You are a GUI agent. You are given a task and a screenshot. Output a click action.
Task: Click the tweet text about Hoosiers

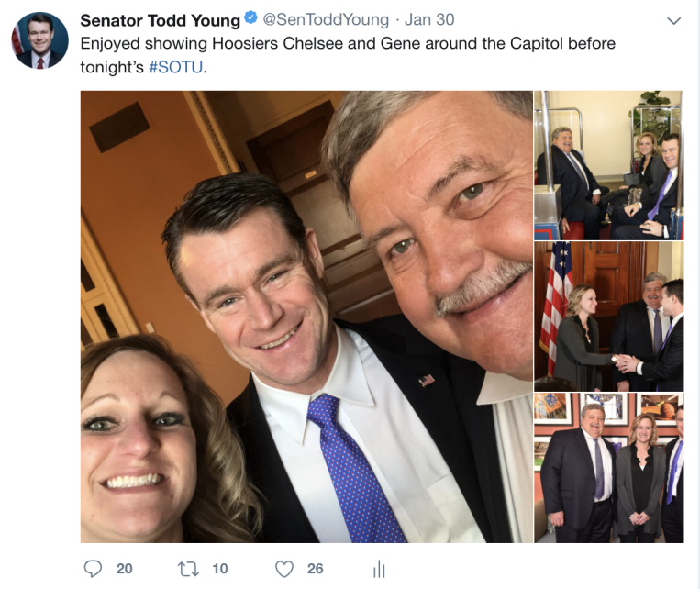pos(348,55)
